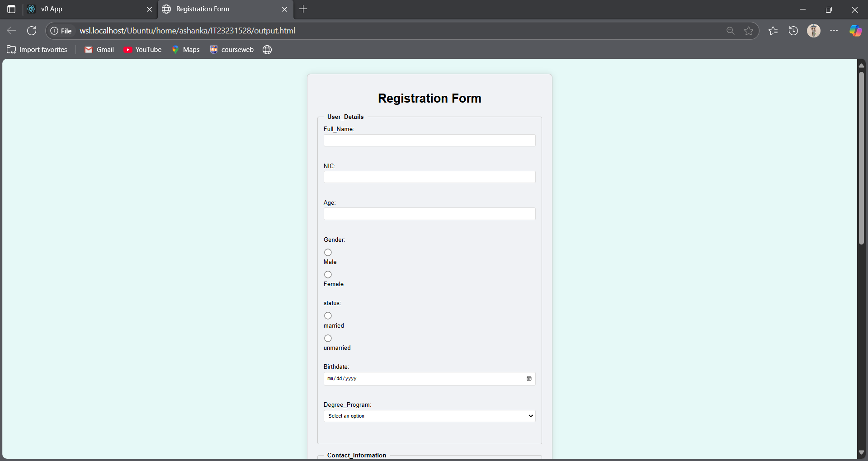The height and width of the screenshot is (461, 868).
Task: Close the v0 App tab
Action: (150, 9)
